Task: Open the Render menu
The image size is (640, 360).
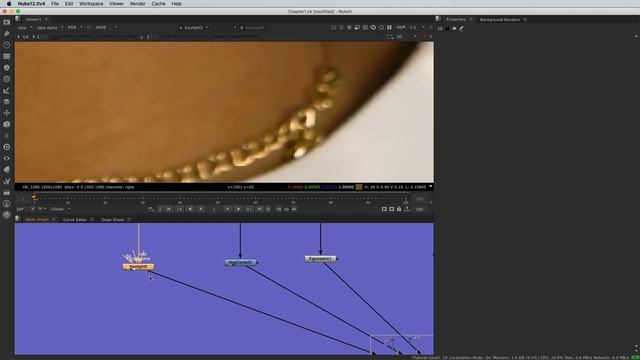Action: pyautogui.click(x=138, y=4)
